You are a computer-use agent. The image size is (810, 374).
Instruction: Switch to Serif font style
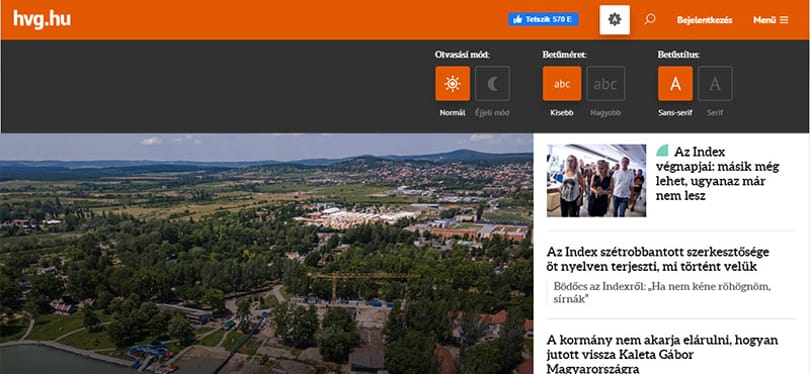(715, 84)
